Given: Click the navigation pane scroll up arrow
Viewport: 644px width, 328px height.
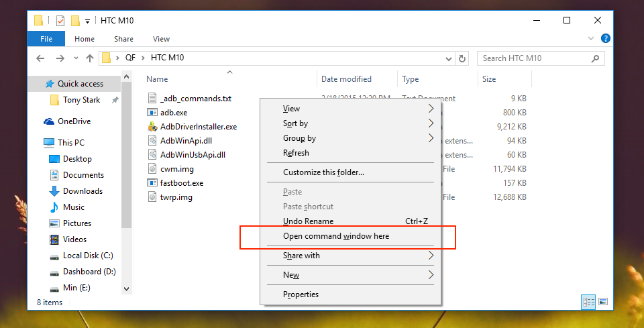Looking at the screenshot, I should click(x=126, y=76).
